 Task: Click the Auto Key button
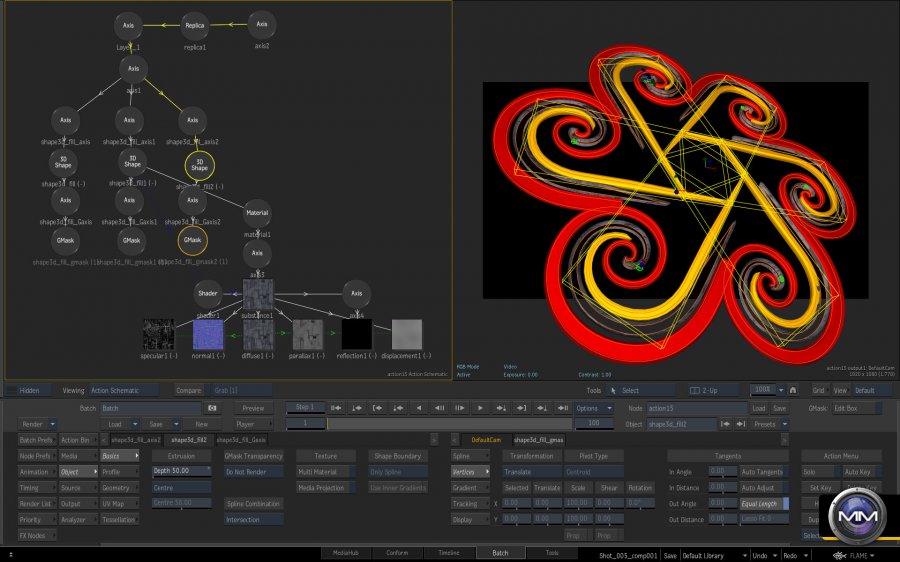pos(857,471)
